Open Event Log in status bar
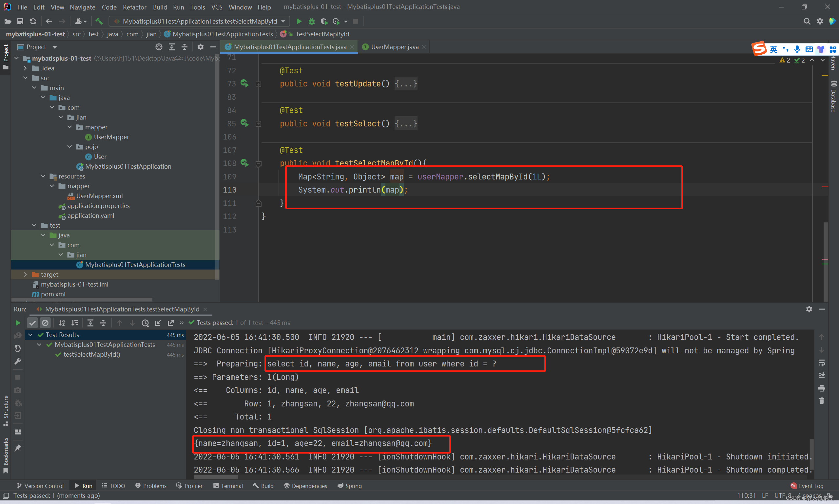Image resolution: width=839 pixels, height=504 pixels. click(x=807, y=486)
